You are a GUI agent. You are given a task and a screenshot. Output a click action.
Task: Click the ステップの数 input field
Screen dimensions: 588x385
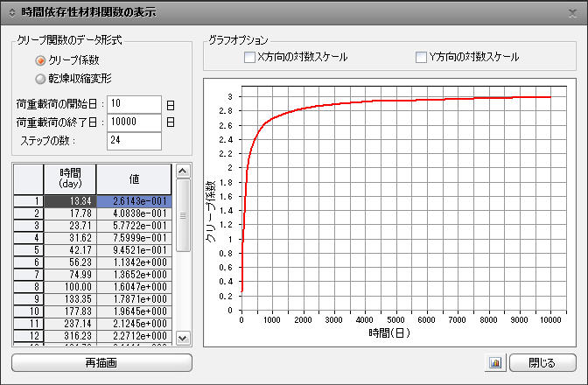(x=133, y=141)
